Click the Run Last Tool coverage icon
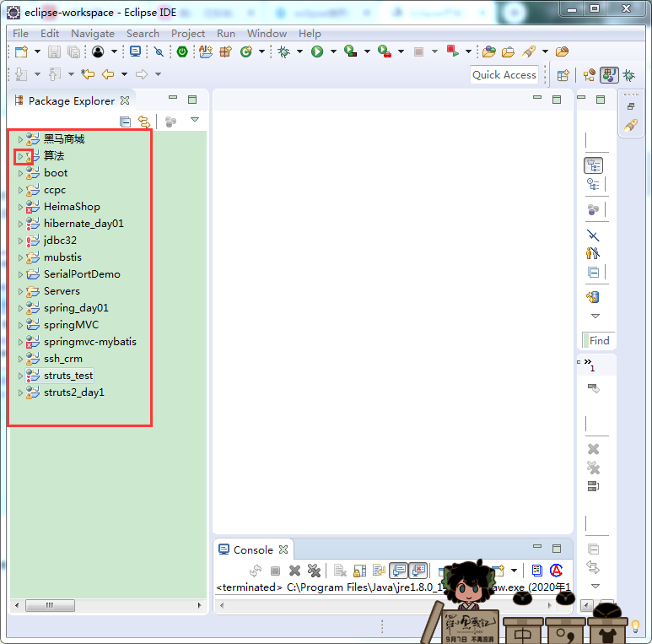This screenshot has width=652, height=644. pyautogui.click(x=385, y=51)
